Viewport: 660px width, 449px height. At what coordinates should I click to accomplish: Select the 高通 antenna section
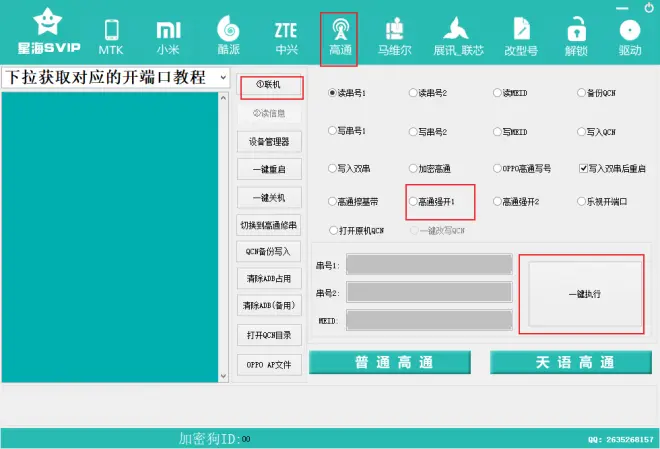(340, 38)
